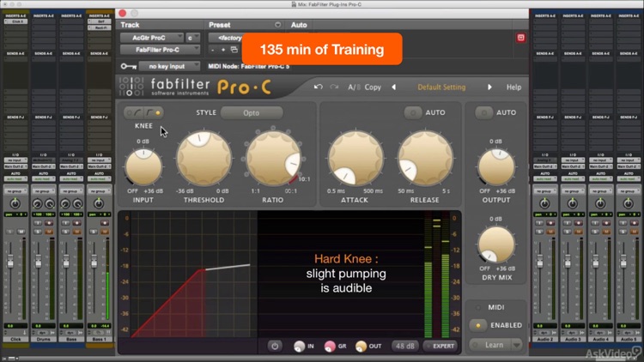Open the preset compare/copy settings icon
The width and height of the screenshot is (644, 362).
pos(234,50)
